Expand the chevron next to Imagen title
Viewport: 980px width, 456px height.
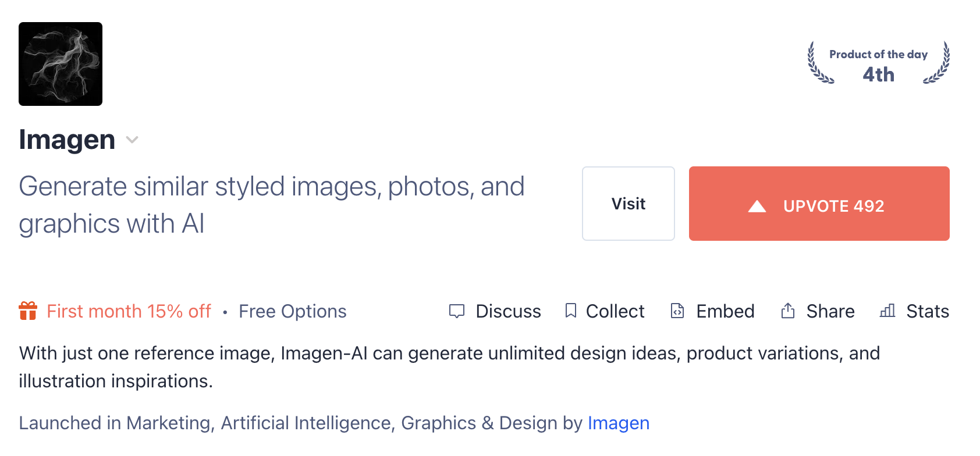coord(132,140)
